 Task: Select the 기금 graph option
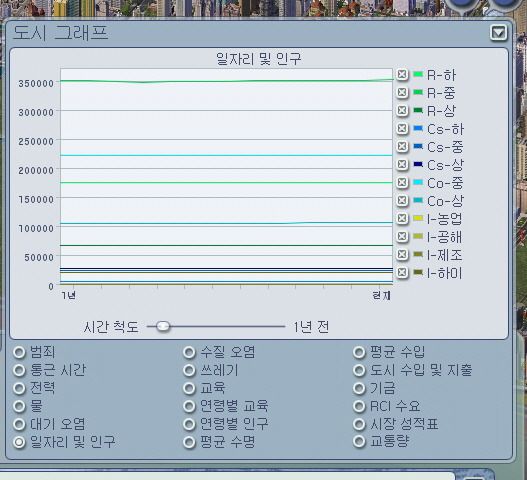tap(359, 388)
